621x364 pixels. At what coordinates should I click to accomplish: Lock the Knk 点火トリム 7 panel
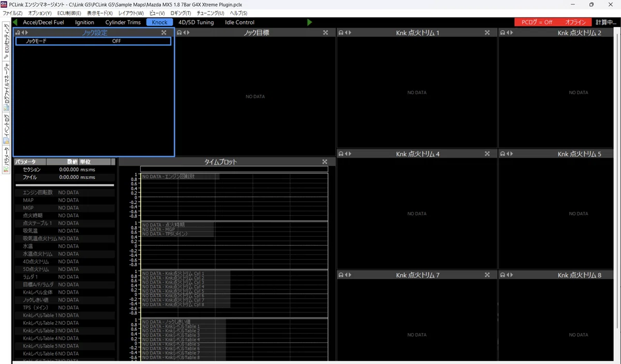coord(341,275)
